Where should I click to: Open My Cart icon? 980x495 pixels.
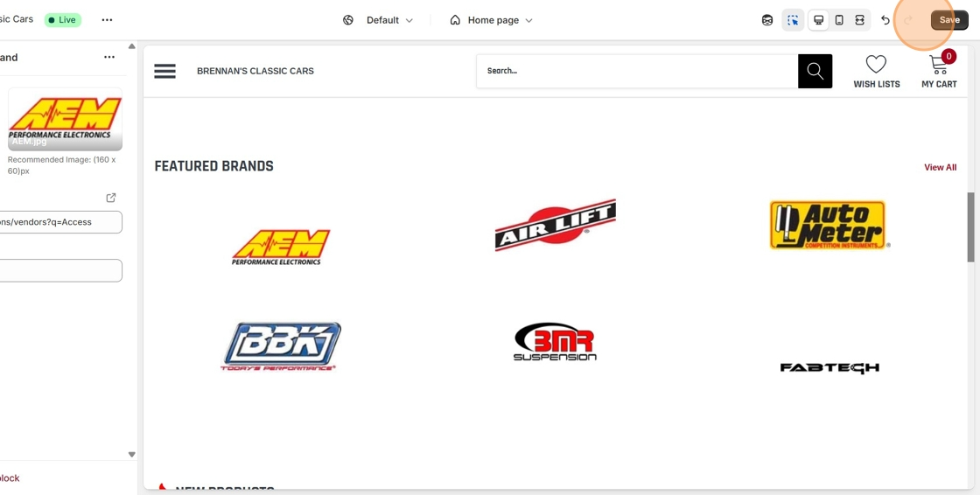coord(939,70)
